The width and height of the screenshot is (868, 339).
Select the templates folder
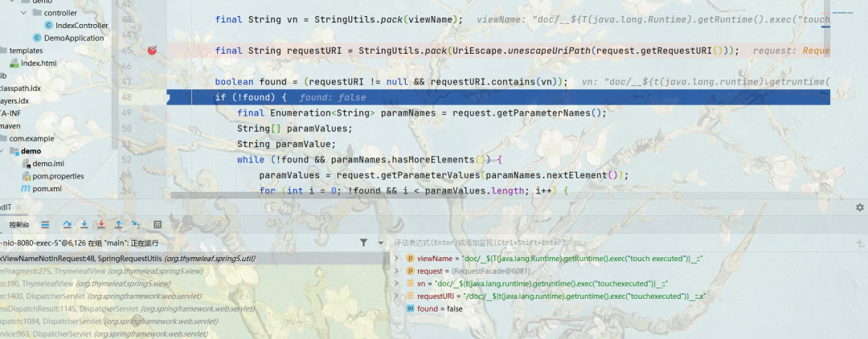click(x=26, y=51)
